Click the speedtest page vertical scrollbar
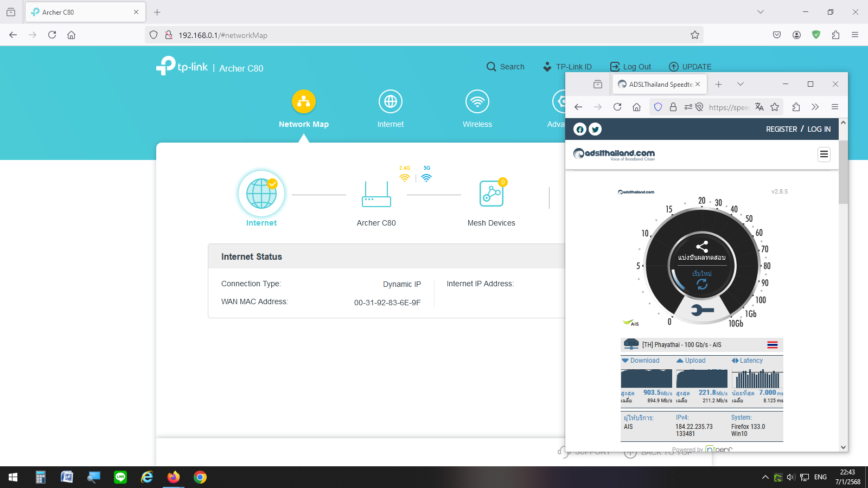This screenshot has height=488, width=868. click(x=843, y=174)
